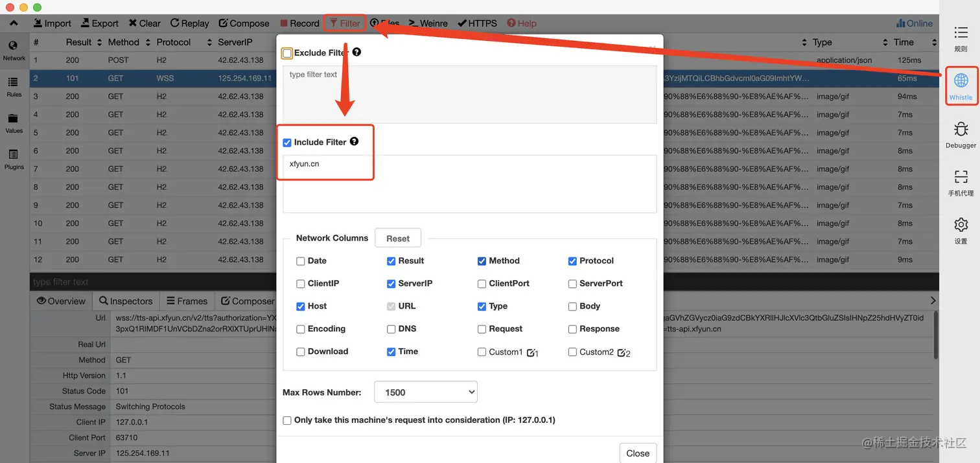Viewport: 980px width, 463px height.
Task: Uncheck the Host column
Action: coord(301,307)
